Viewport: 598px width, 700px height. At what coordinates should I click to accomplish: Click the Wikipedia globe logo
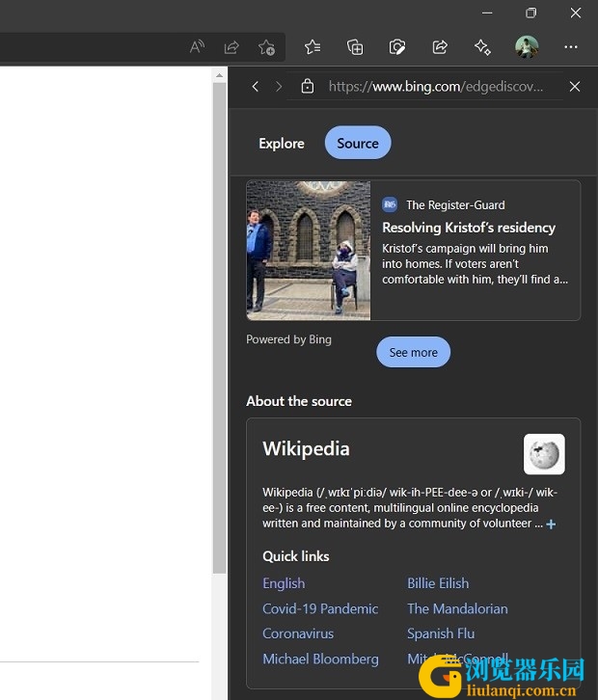click(544, 454)
